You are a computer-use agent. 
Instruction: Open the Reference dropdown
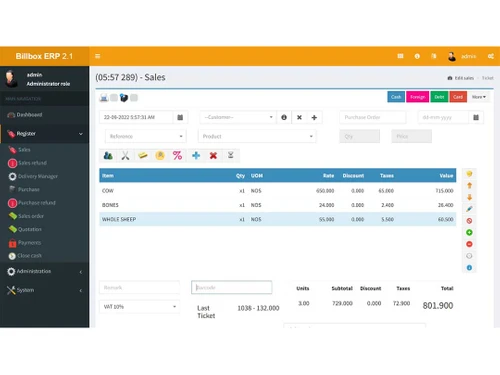146,136
